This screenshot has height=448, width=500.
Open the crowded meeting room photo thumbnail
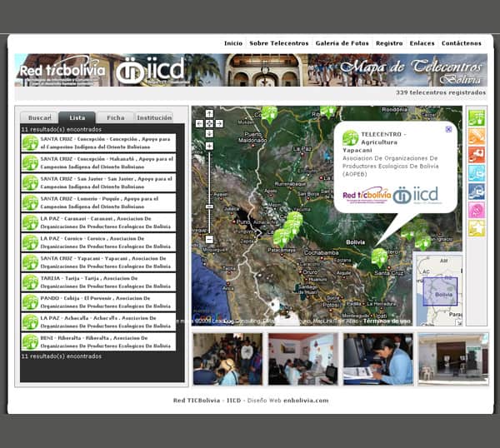(x=227, y=359)
